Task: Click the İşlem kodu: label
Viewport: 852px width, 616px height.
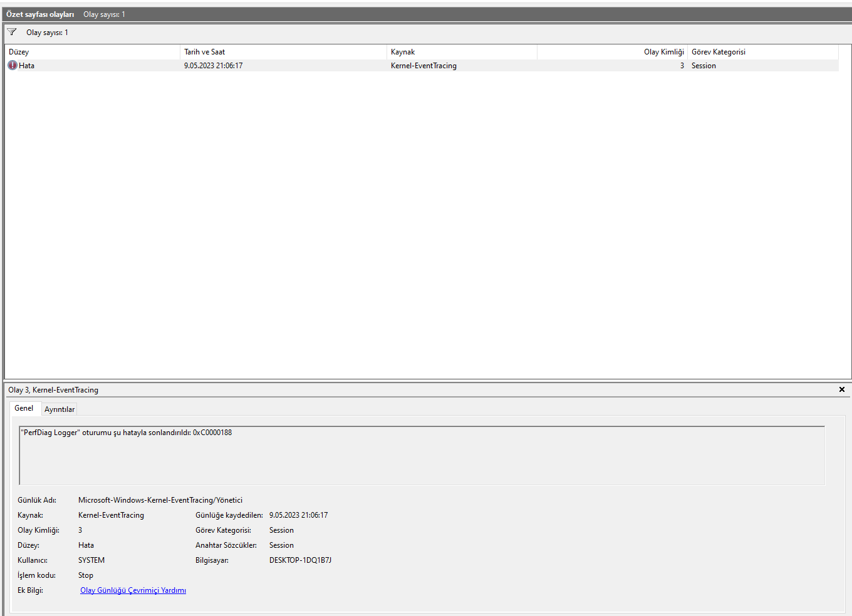Action: 36,575
